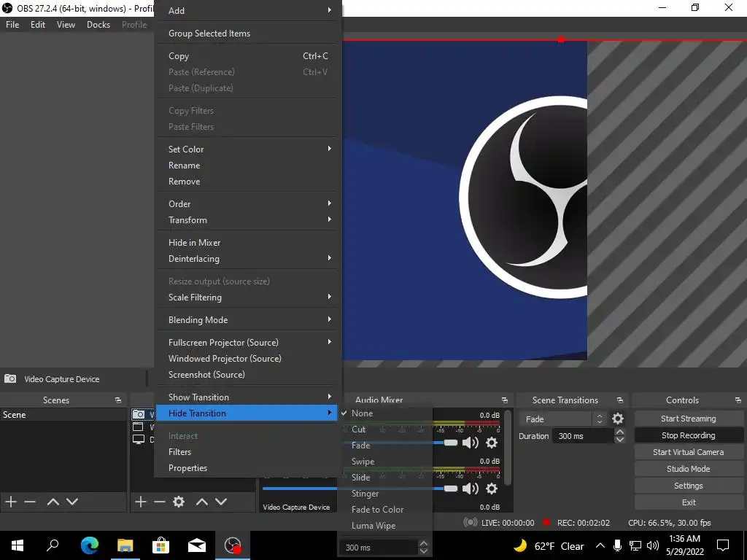Toggle Hide in Mixer option
Viewport: 747px width, 560px height.
[248, 242]
